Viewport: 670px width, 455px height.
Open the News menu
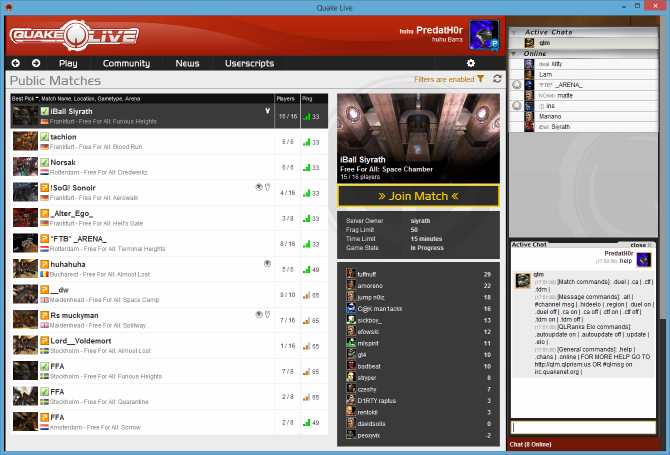point(187,63)
